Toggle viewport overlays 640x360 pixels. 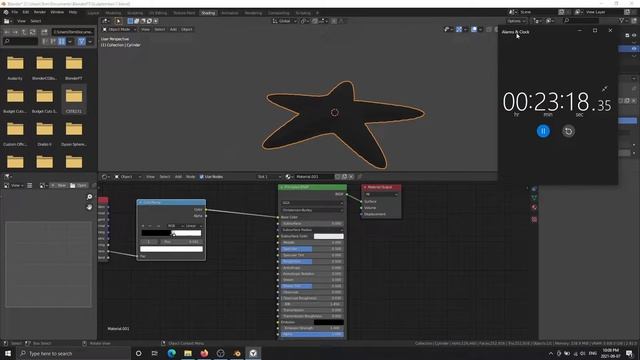[x=474, y=29]
